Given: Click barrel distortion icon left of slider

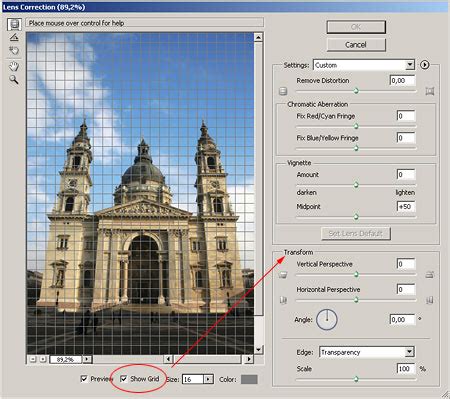Looking at the screenshot, I should pyautogui.click(x=283, y=91).
